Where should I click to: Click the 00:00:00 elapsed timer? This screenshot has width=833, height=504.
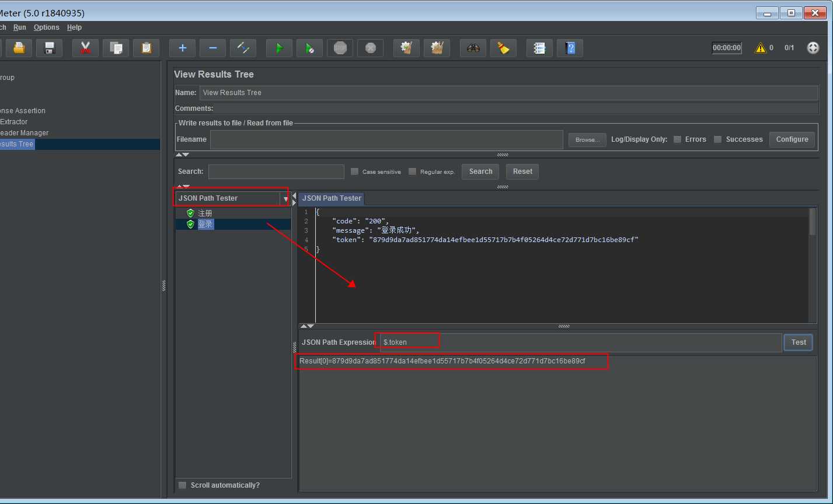click(x=727, y=48)
